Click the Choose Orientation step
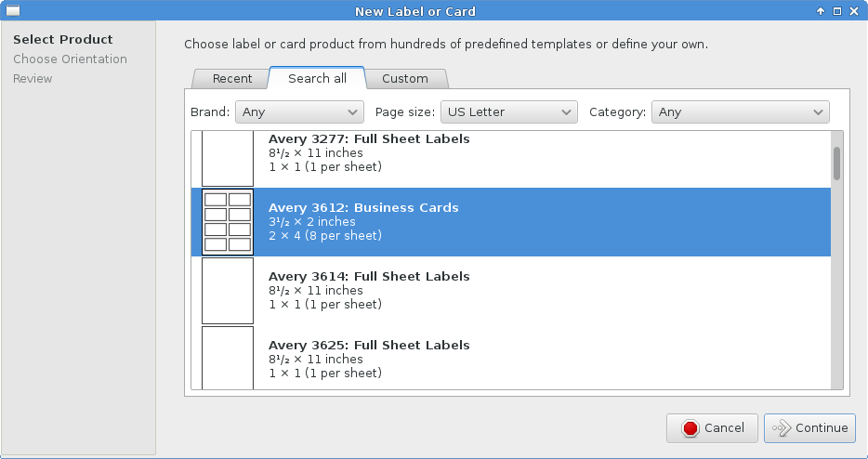The width and height of the screenshot is (868, 459). tap(71, 59)
